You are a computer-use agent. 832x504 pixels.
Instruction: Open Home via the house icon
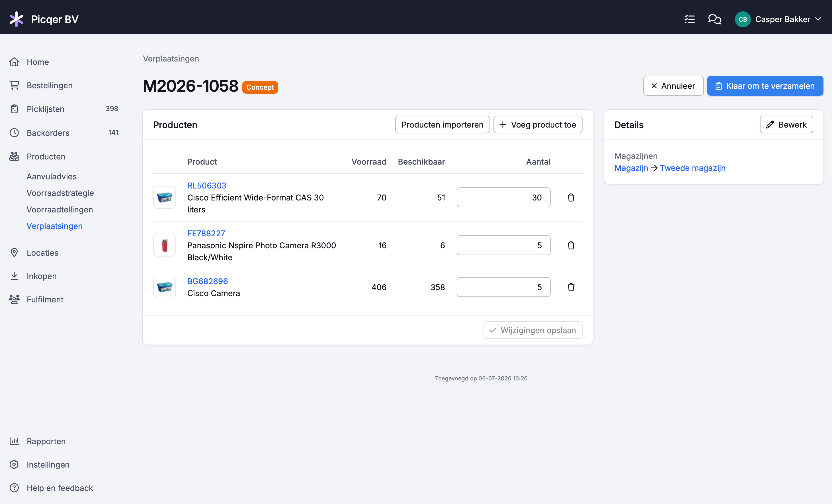pos(14,62)
